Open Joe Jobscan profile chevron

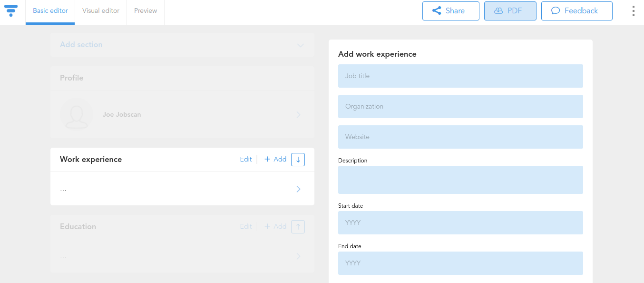[x=299, y=115]
